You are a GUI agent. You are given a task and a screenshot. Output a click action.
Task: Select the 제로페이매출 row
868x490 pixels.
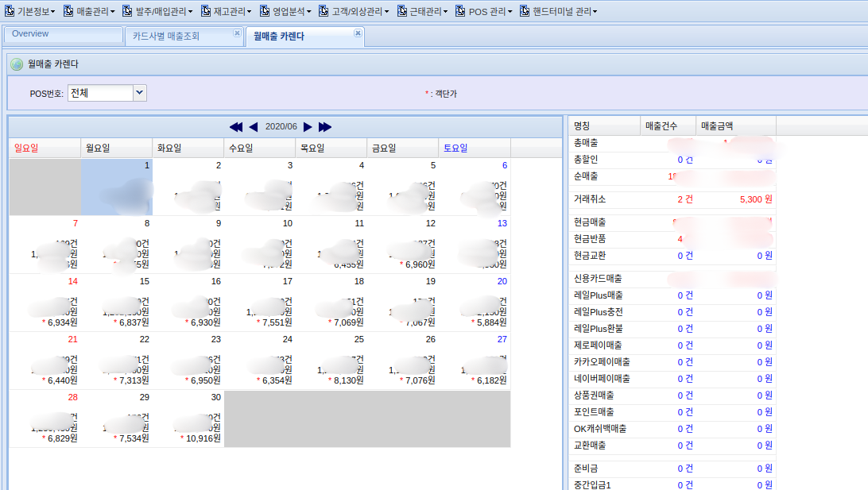672,345
